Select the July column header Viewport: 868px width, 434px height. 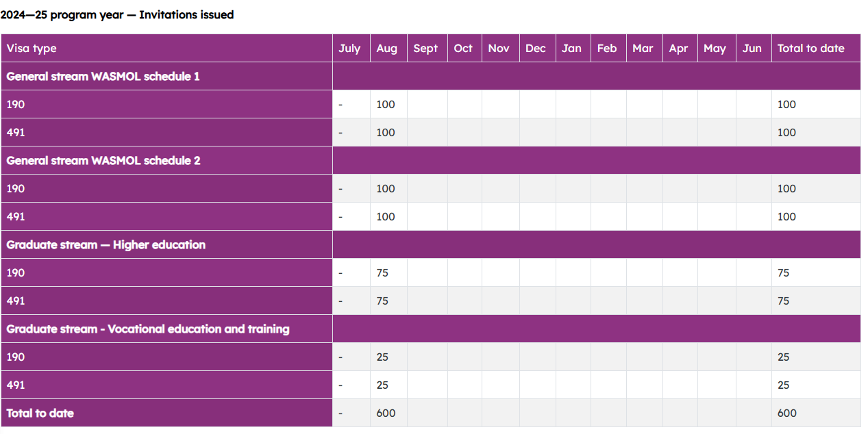coord(349,49)
